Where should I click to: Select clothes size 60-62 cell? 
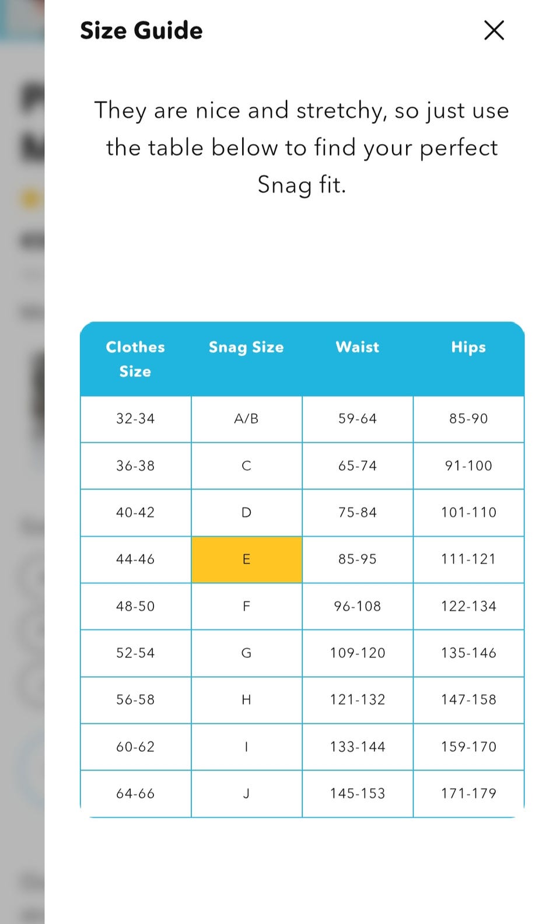point(135,747)
